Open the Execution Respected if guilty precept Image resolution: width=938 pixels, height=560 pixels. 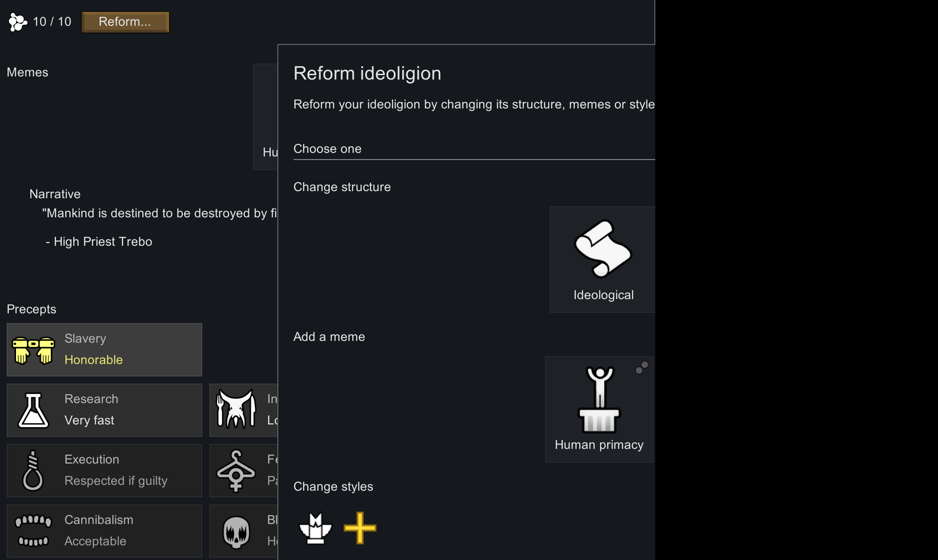pos(104,471)
